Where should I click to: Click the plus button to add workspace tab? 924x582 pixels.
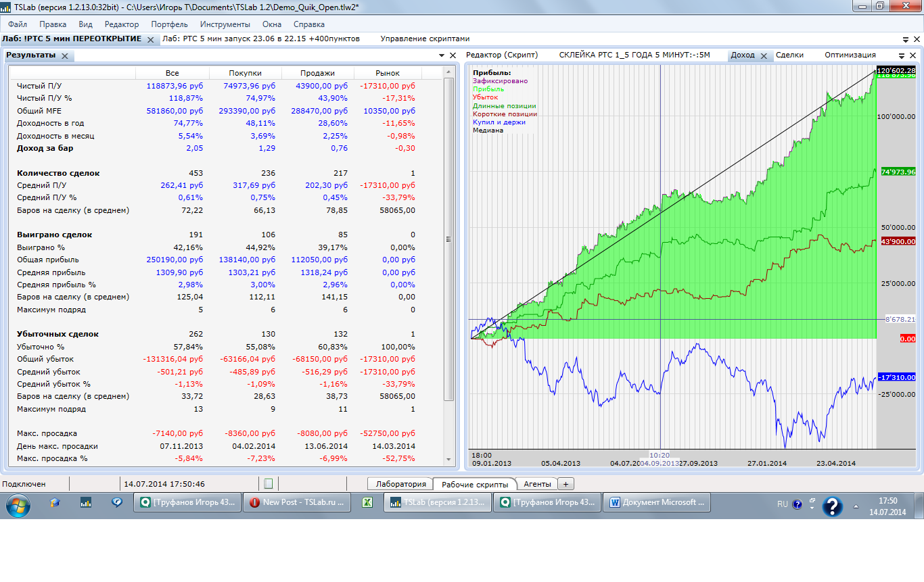565,484
